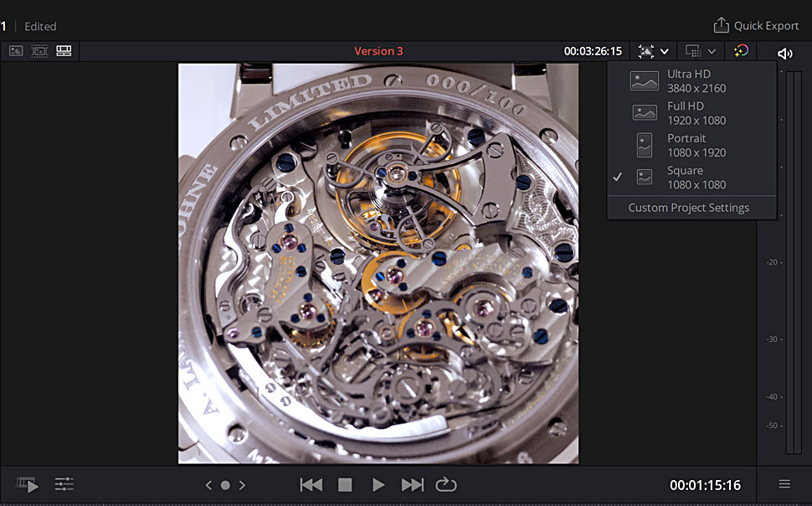Click the -50 audio meter label
812x506 pixels.
coord(773,426)
